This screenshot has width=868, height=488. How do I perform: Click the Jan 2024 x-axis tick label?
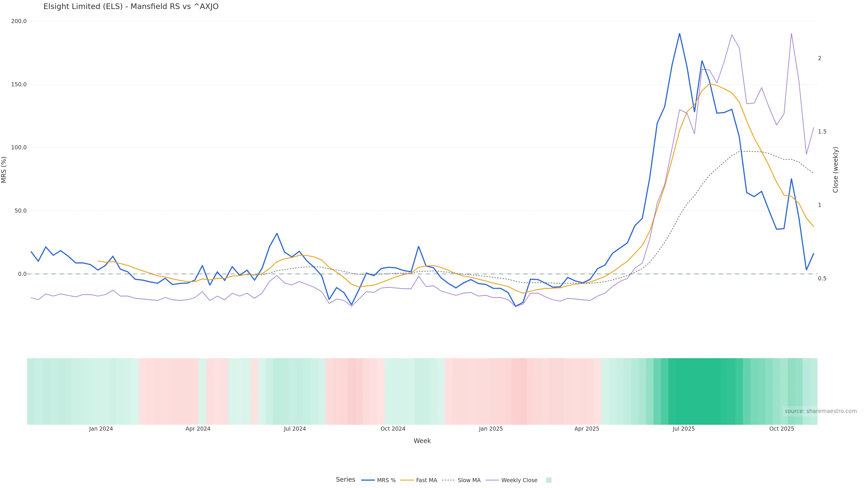pos(101,429)
